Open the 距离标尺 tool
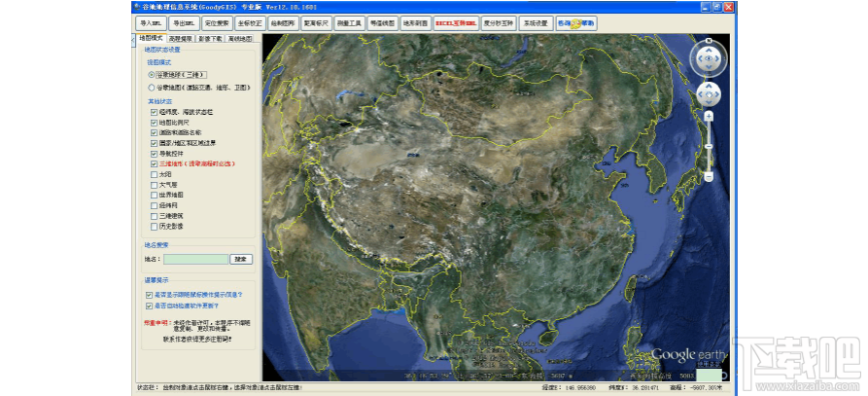 (317, 23)
